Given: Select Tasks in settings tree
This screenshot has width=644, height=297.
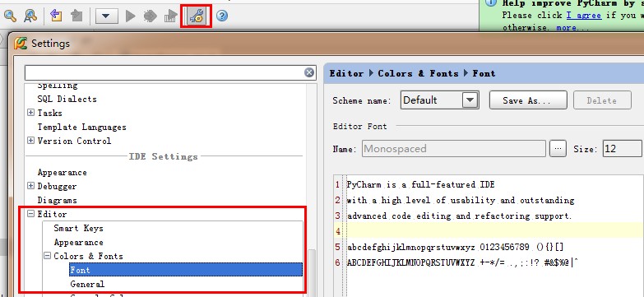Looking at the screenshot, I should click(x=49, y=113).
